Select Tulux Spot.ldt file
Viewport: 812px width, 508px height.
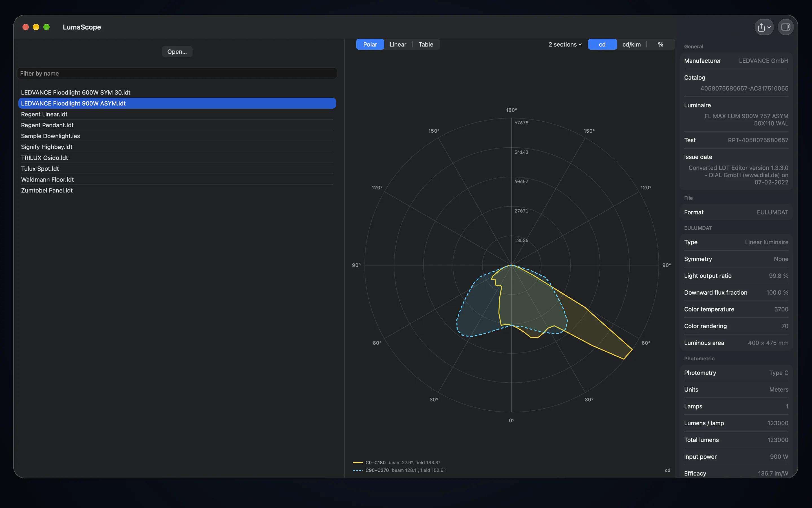(x=177, y=169)
